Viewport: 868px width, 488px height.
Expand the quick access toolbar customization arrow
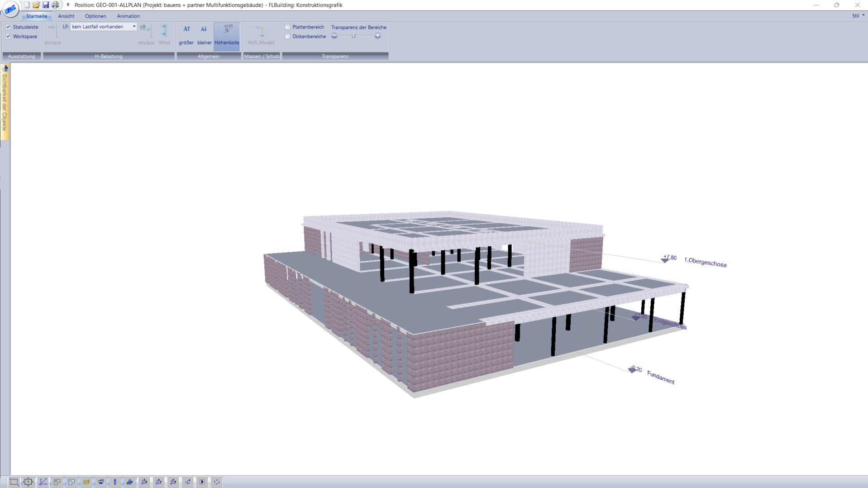click(68, 5)
